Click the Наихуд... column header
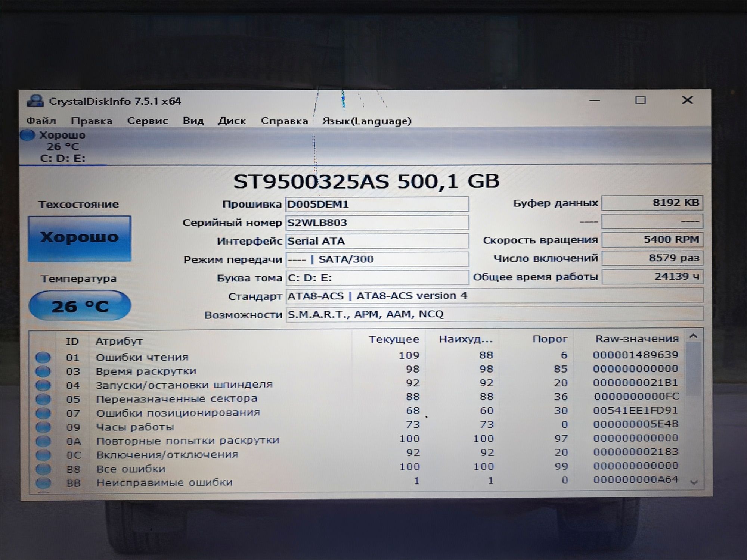747x560 pixels. click(x=466, y=339)
